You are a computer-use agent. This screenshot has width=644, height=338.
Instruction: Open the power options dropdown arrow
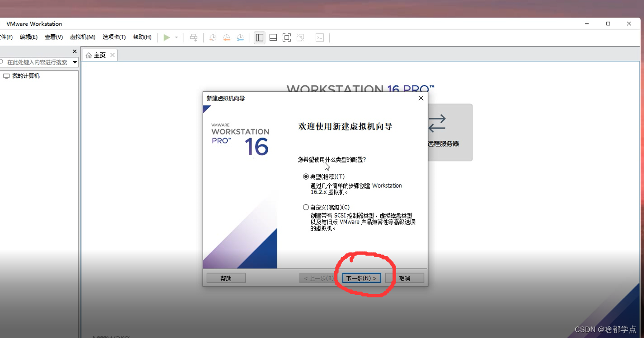[x=177, y=37]
